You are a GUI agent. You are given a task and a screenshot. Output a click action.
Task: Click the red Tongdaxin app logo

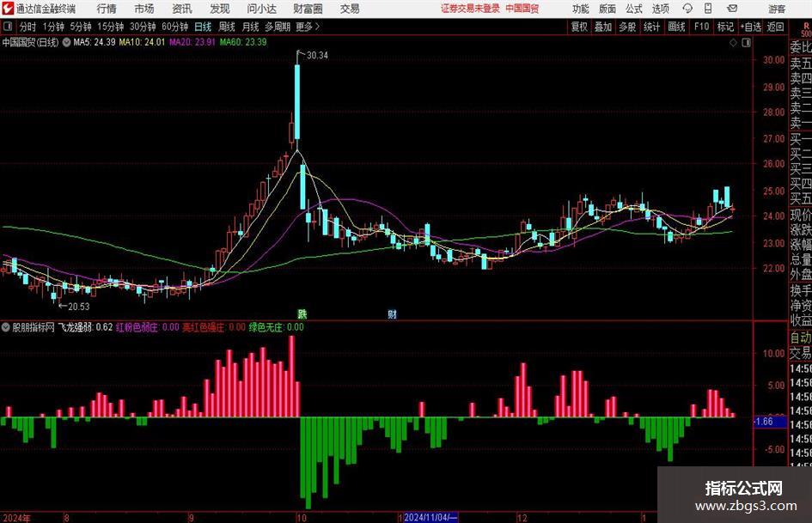tap(8, 9)
